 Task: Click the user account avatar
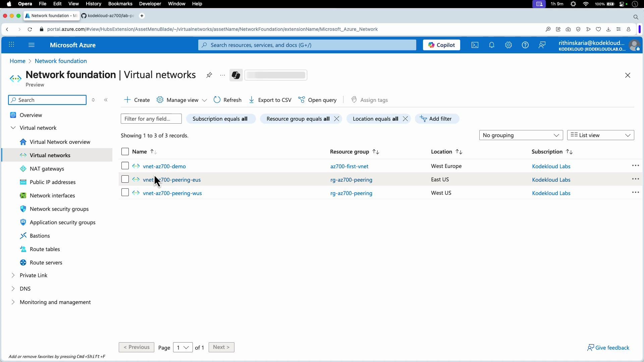634,45
